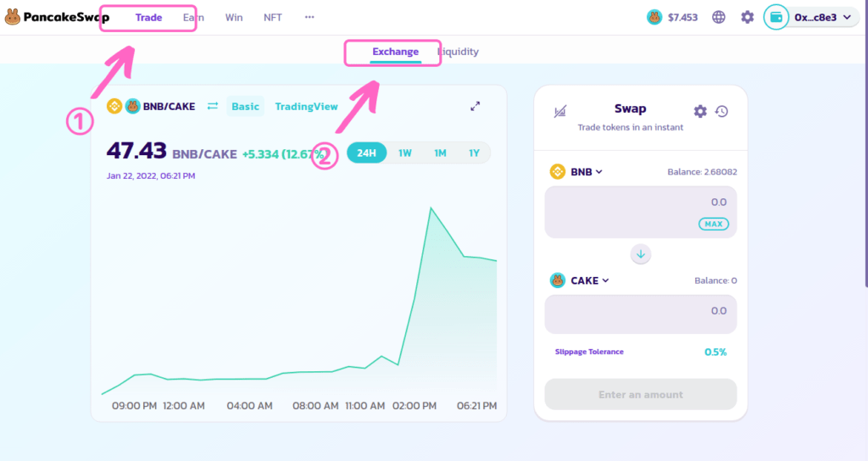
Task: Open the Win menu
Action: pyautogui.click(x=234, y=18)
